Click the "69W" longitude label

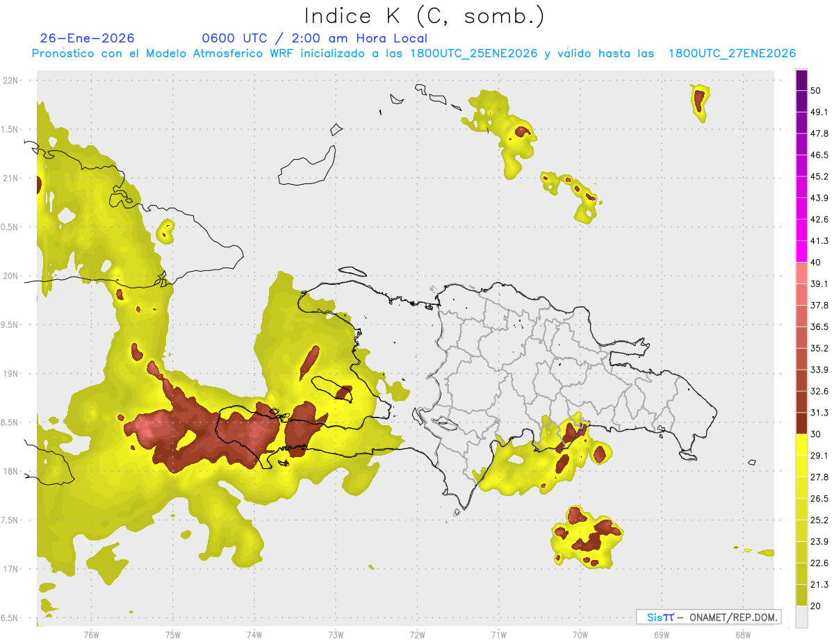pos(661,634)
